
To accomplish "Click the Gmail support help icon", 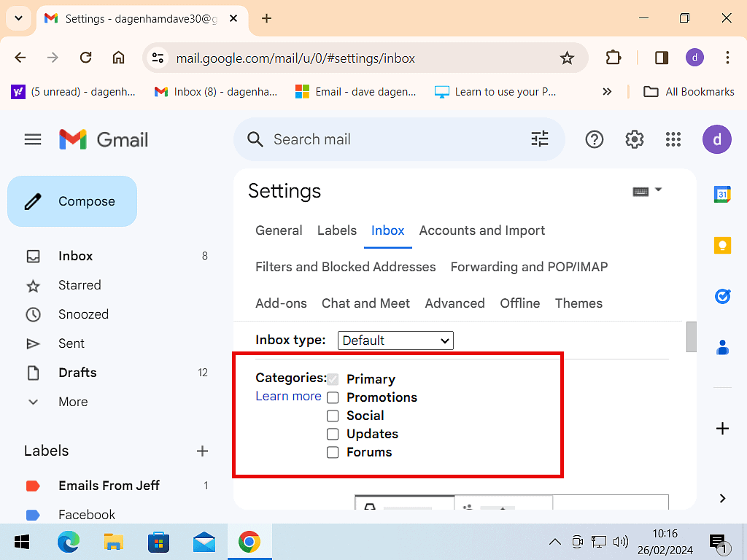I will click(595, 139).
